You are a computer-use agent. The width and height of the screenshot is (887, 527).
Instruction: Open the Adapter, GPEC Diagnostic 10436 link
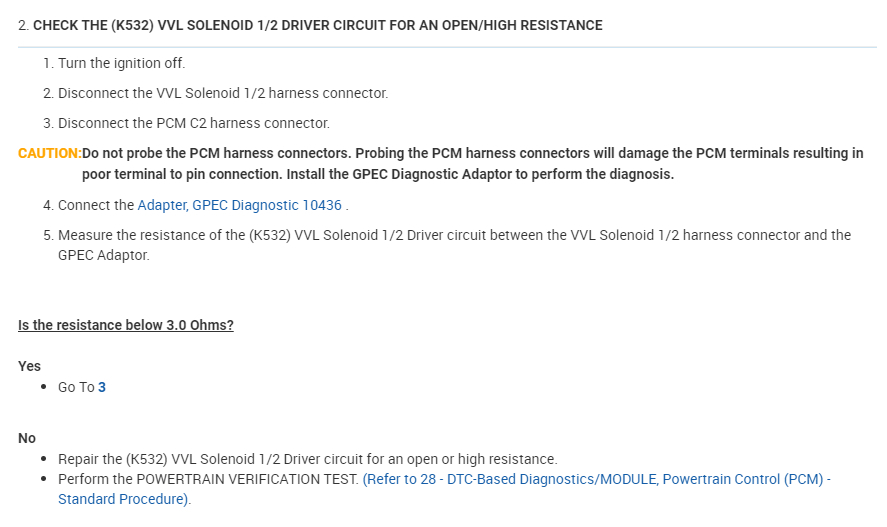click(239, 205)
